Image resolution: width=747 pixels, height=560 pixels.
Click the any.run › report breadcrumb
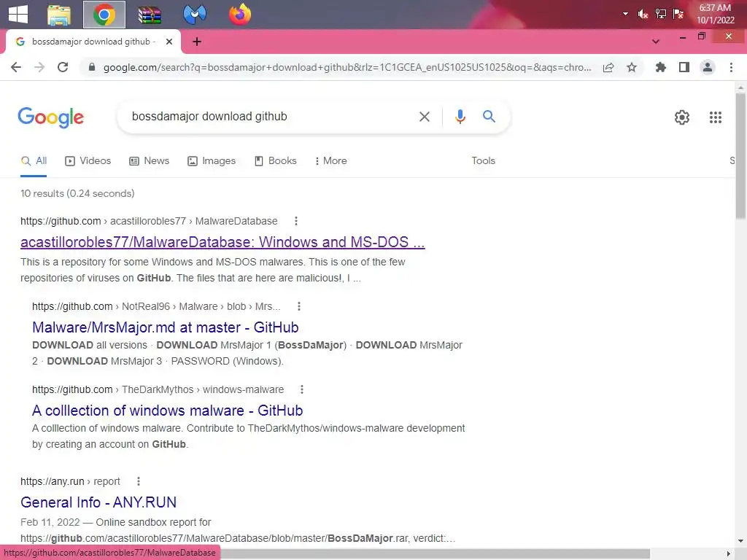(x=70, y=481)
